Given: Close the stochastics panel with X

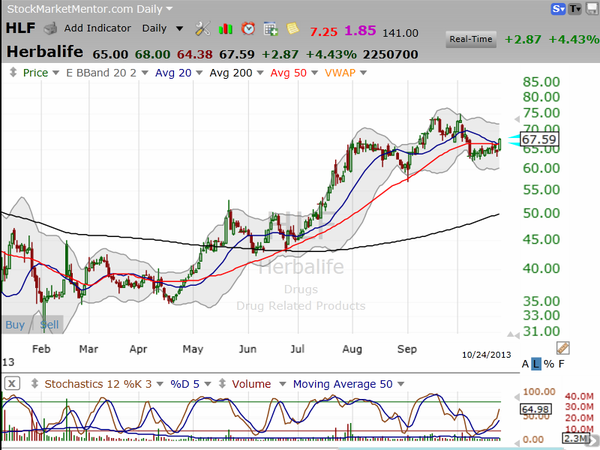Looking at the screenshot, I should pyautogui.click(x=12, y=383).
